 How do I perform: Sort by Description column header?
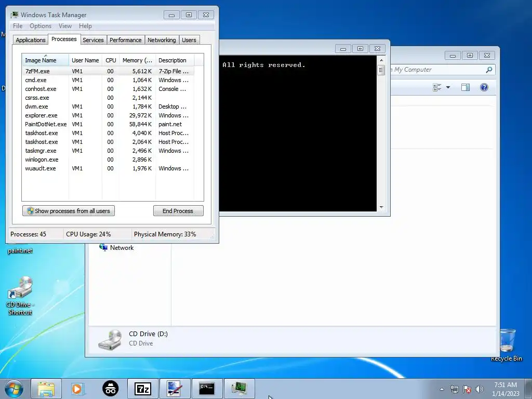click(175, 60)
